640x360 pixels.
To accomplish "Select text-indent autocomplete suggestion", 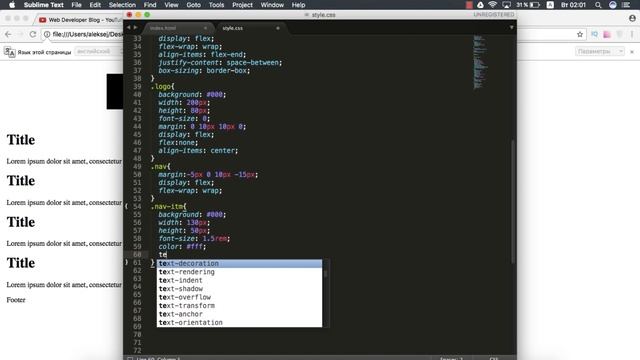I will [239, 280].
